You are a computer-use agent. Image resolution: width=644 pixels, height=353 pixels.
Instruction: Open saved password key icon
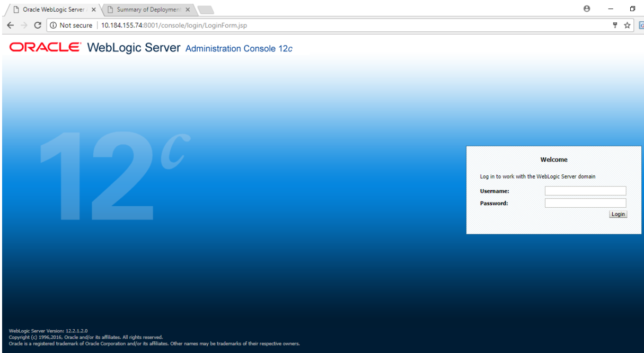click(x=615, y=25)
